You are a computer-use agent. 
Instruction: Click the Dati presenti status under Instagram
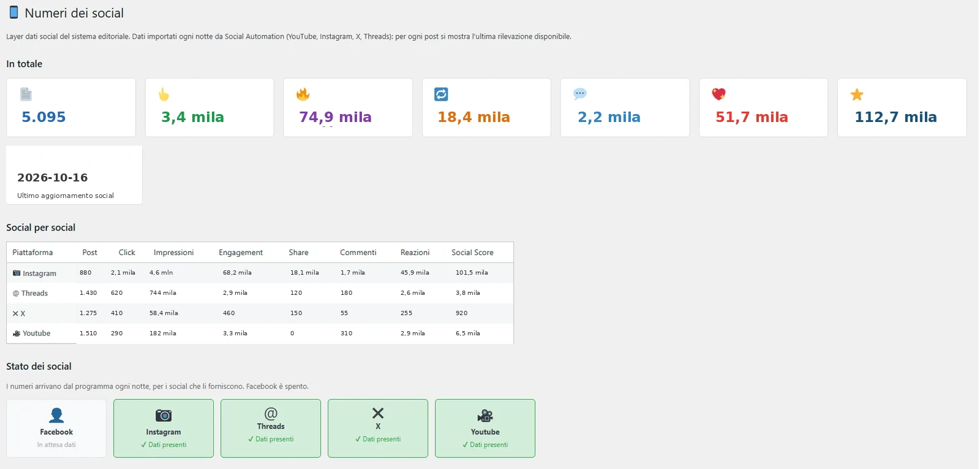tap(164, 445)
